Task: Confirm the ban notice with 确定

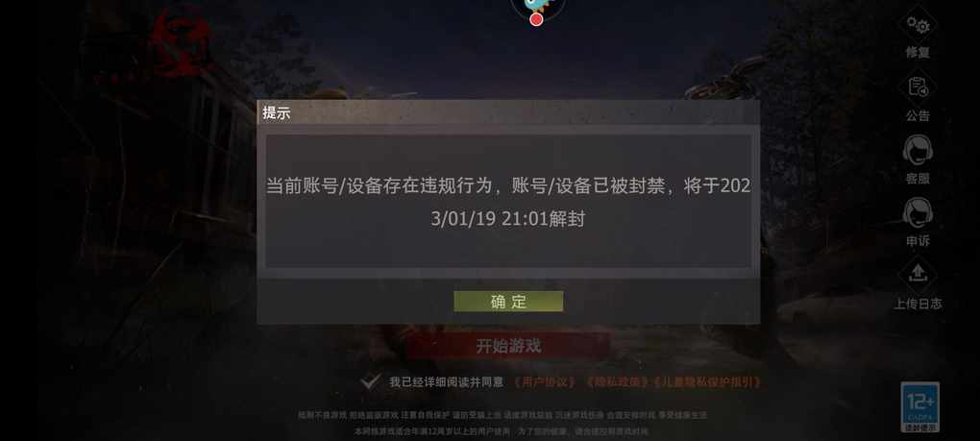Action: pyautogui.click(x=508, y=302)
